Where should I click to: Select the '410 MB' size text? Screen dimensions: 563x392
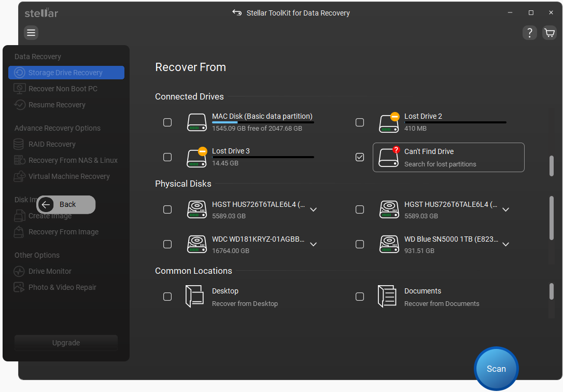[415, 129]
